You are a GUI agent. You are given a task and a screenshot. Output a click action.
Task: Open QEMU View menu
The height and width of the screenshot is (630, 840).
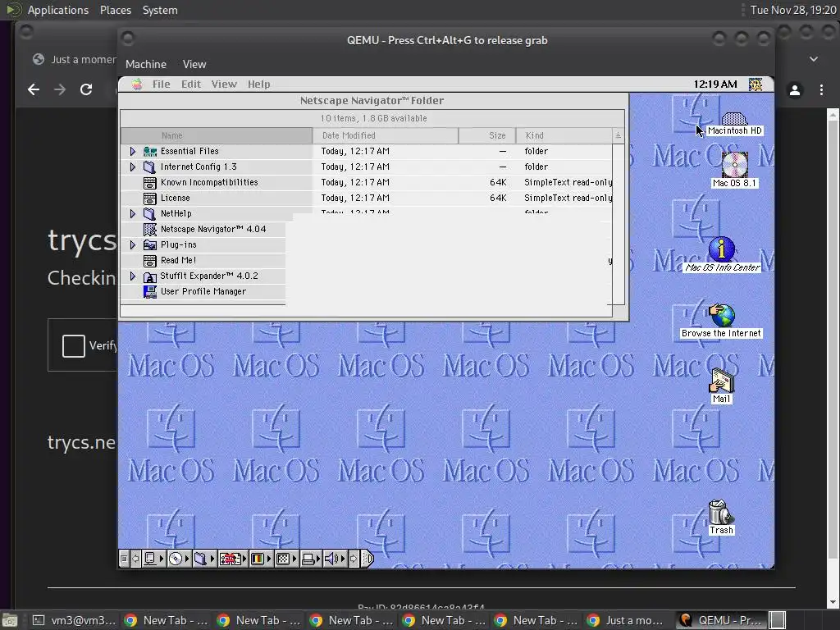194,64
